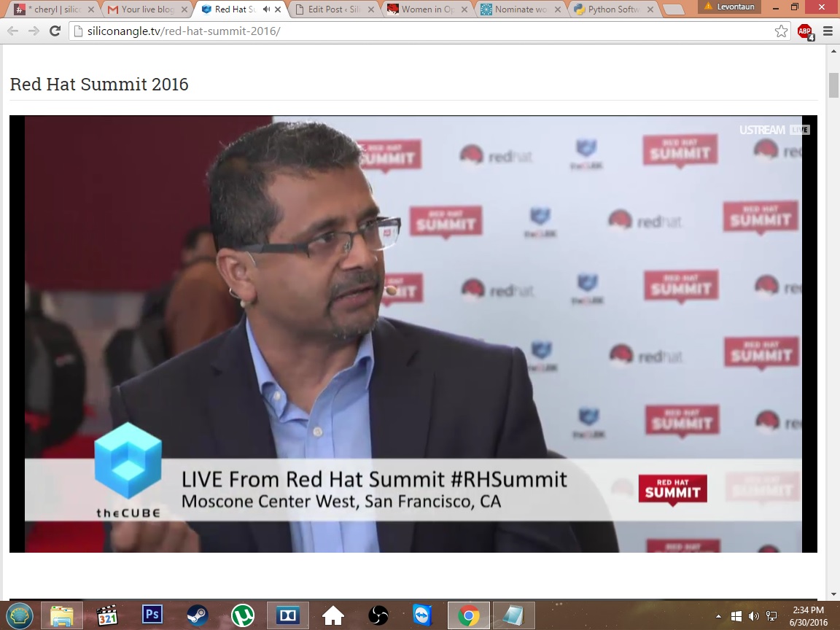The width and height of the screenshot is (840, 630).
Task: Open the Adblock Plus extension icon
Action: pyautogui.click(x=805, y=31)
